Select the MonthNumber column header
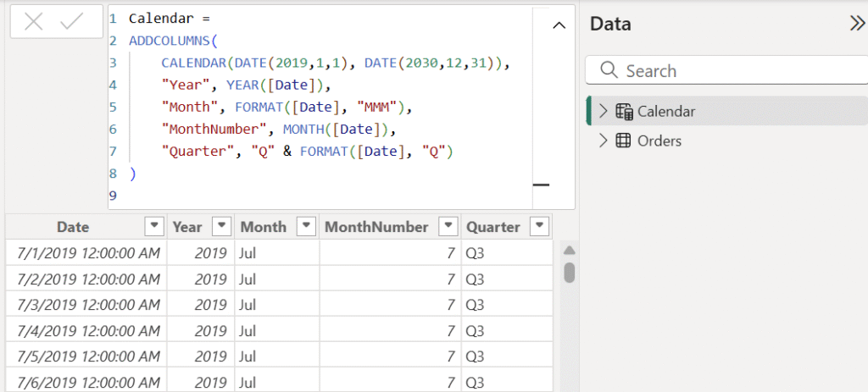The height and width of the screenshot is (392, 868). [x=376, y=227]
